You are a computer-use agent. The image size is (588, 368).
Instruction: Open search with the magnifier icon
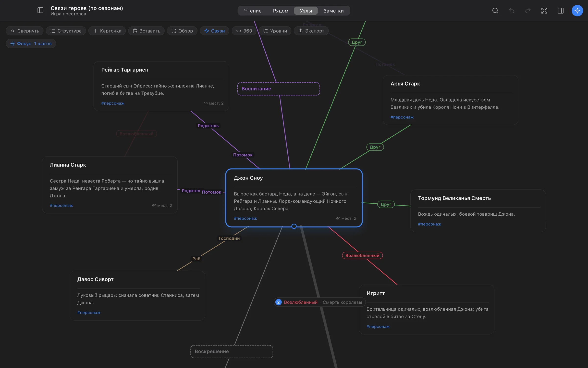pos(495,11)
